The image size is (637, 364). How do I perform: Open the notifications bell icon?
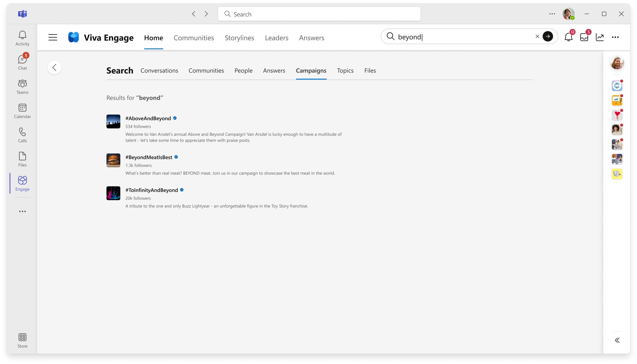568,37
